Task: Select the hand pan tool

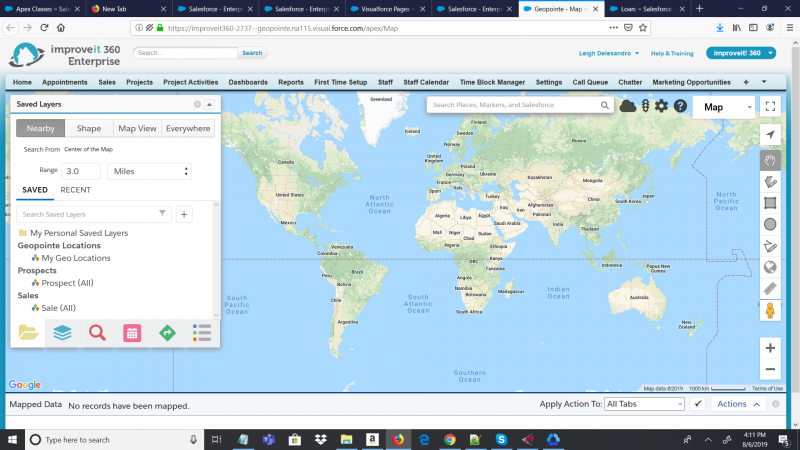Action: (x=770, y=161)
